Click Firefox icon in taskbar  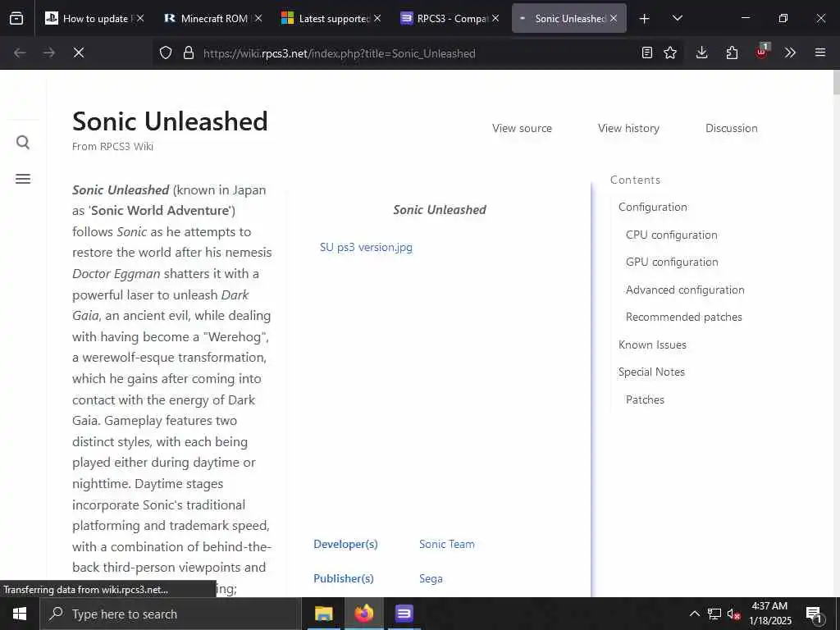363,614
